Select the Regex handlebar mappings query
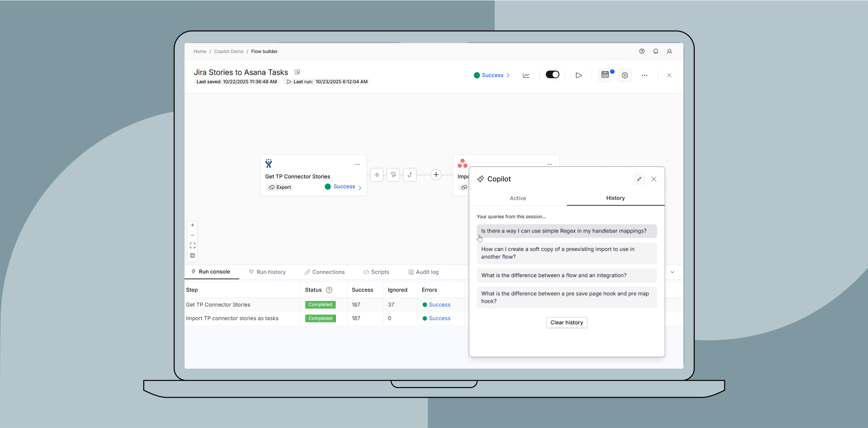 (x=566, y=231)
